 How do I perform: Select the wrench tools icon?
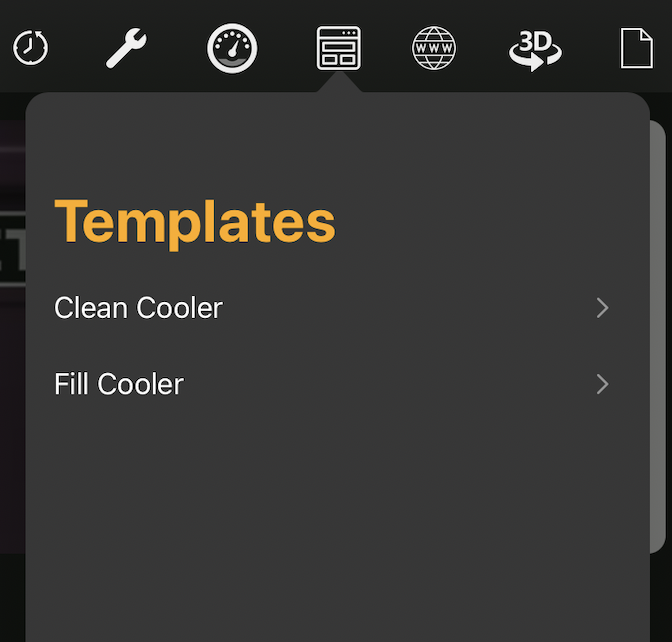click(126, 48)
